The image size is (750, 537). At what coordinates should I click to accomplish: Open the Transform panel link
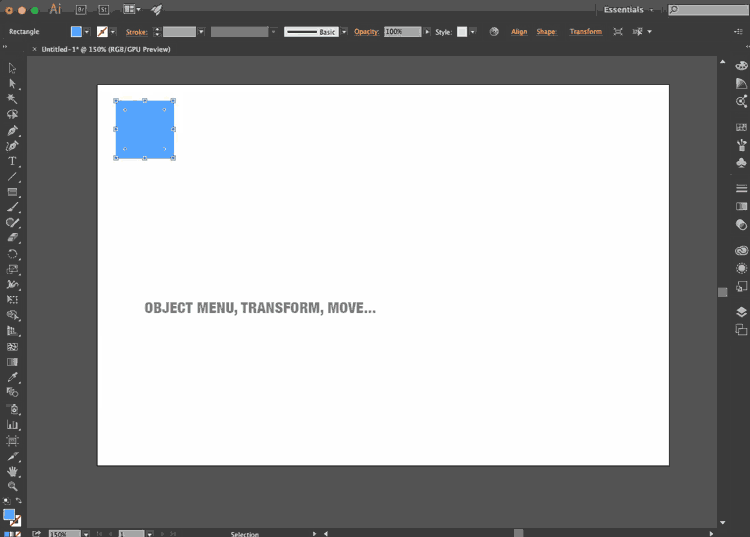tap(585, 32)
